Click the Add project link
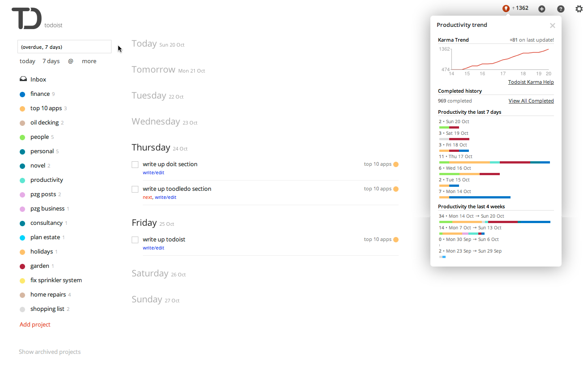Screen dimensions: 588x383 click(35, 324)
